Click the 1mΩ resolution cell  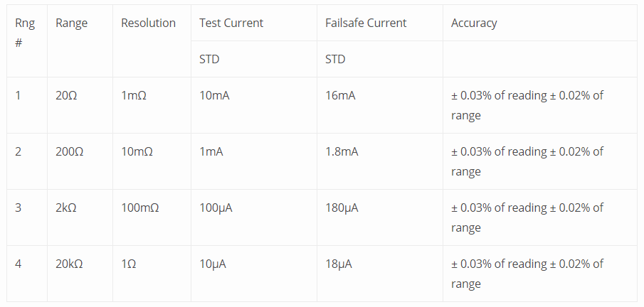[134, 95]
